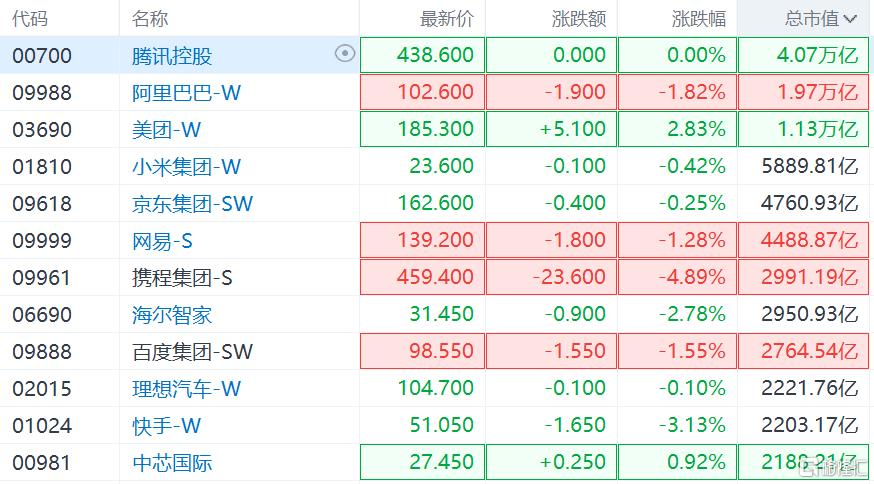874x484 pixels.
Task: Click the circular target icon beside 腾讯控股
Action: click(345, 55)
